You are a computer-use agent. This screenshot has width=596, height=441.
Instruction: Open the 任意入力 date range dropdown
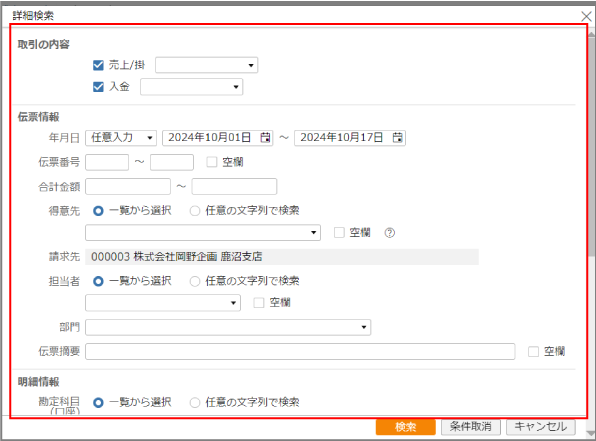click(121, 138)
